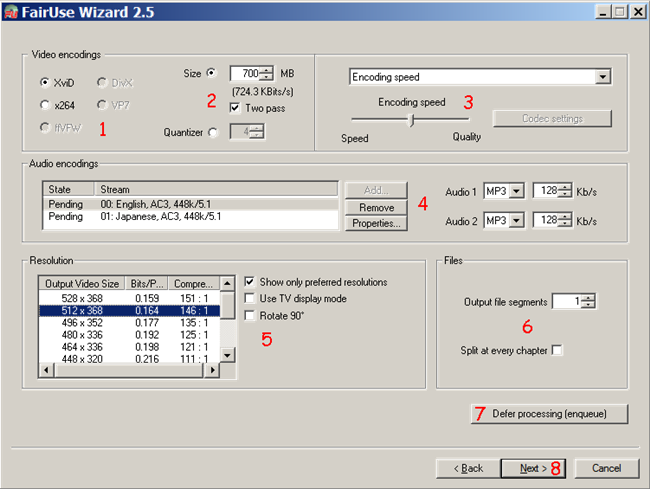Choose the Quantizer radio button
This screenshot has height=489, width=650.
pos(213,132)
